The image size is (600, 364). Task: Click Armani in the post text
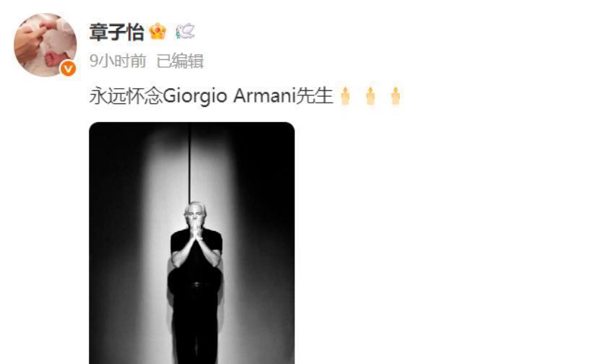coord(264,95)
